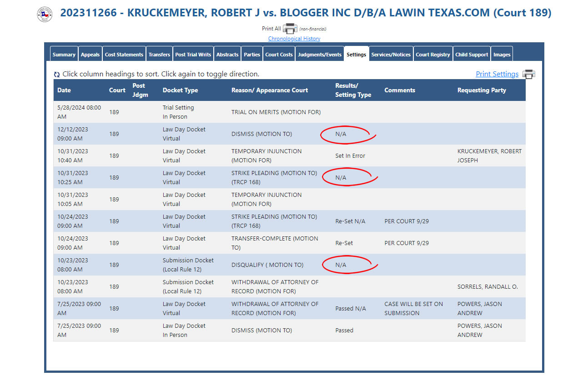This screenshot has height=386, width=588.
Task: Click the Passed N/A result
Action: [351, 308]
